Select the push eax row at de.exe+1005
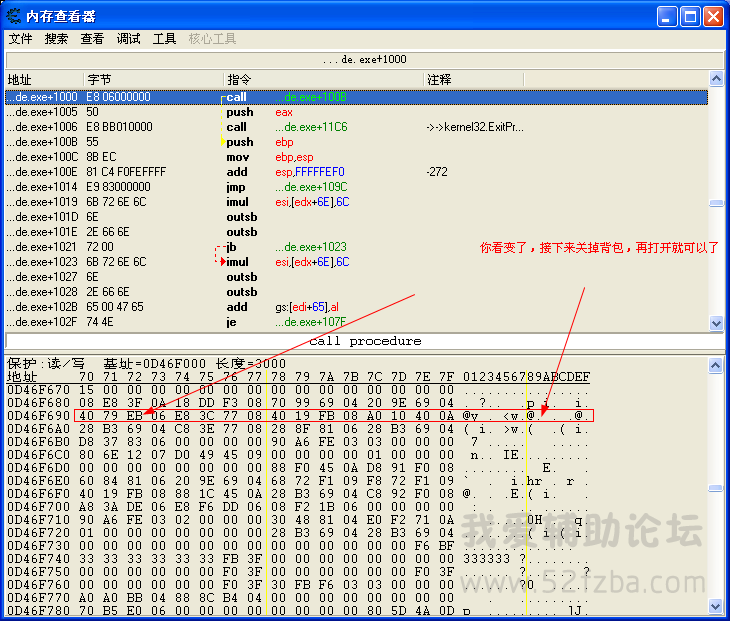This screenshot has width=730, height=621. [x=357, y=112]
